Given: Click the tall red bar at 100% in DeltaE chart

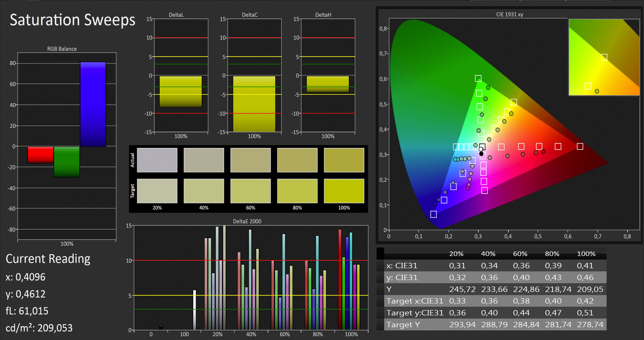Looking at the screenshot, I should (340, 280).
